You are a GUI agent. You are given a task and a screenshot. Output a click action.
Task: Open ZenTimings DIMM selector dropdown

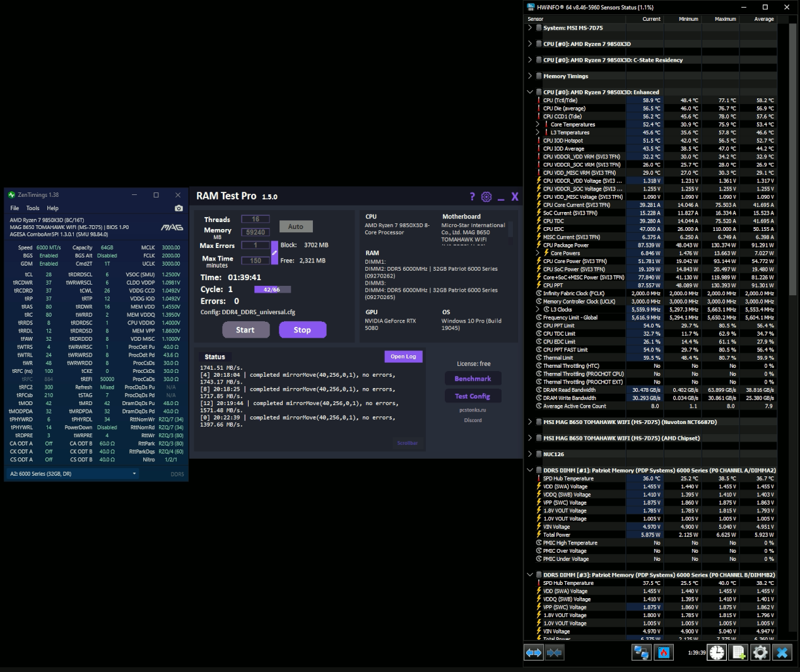pos(73,474)
